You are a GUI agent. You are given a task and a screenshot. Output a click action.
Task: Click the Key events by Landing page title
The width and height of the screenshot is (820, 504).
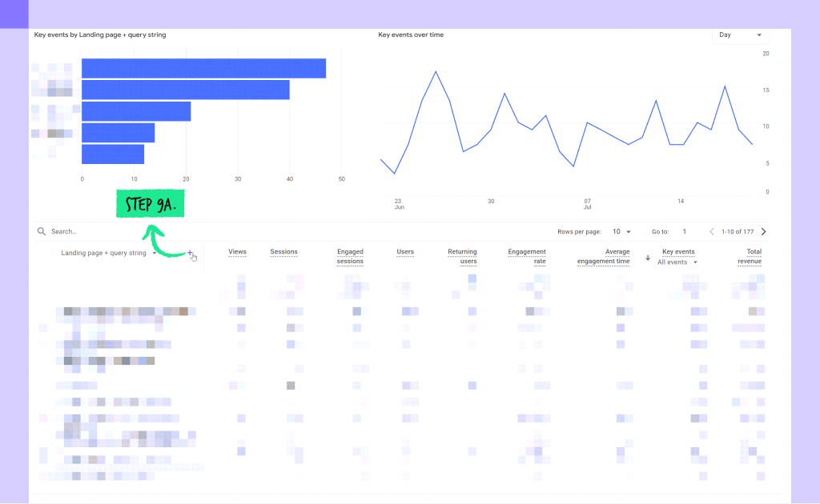100,35
